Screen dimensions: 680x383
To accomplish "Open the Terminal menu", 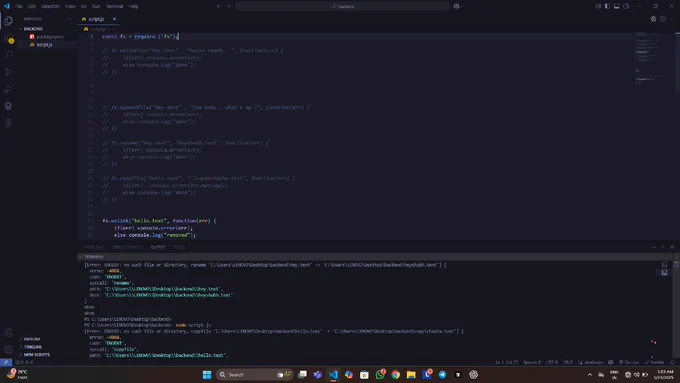I will 114,7.
